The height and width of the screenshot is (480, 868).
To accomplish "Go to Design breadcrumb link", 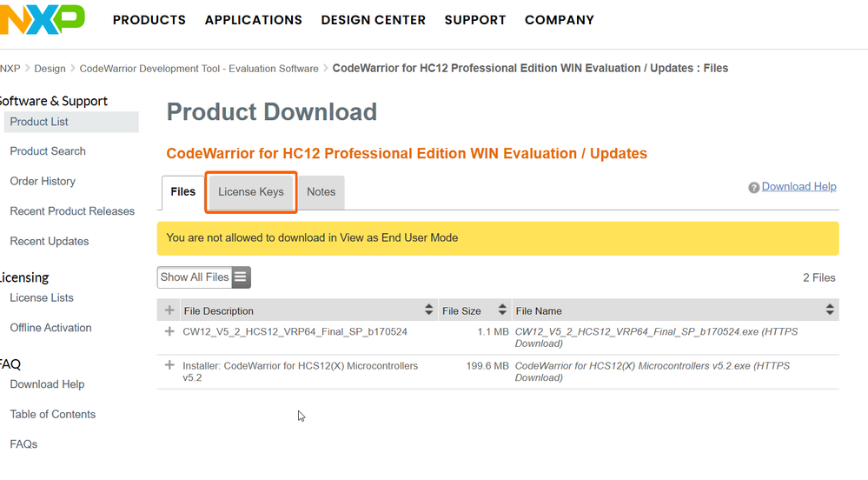I will click(50, 69).
